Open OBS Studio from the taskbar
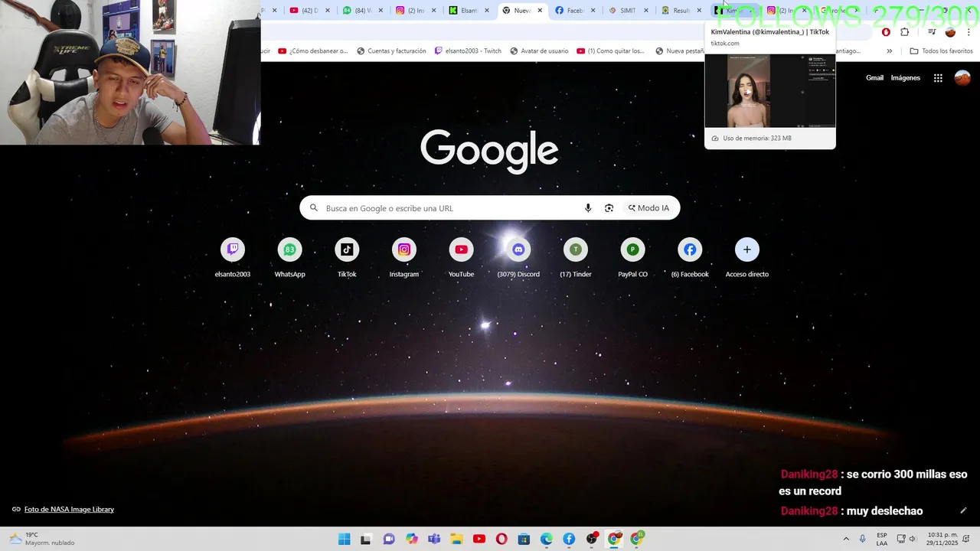The width and height of the screenshot is (980, 551). click(592, 539)
